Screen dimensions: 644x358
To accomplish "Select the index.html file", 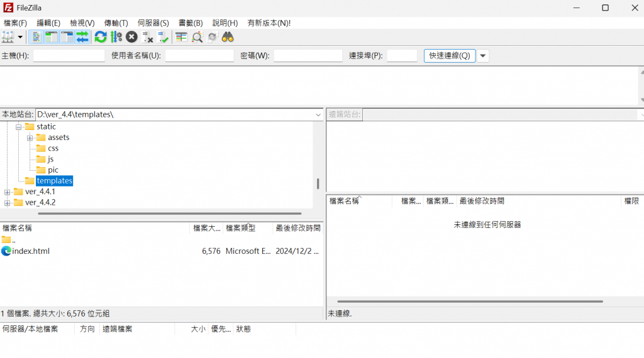I will 31,251.
